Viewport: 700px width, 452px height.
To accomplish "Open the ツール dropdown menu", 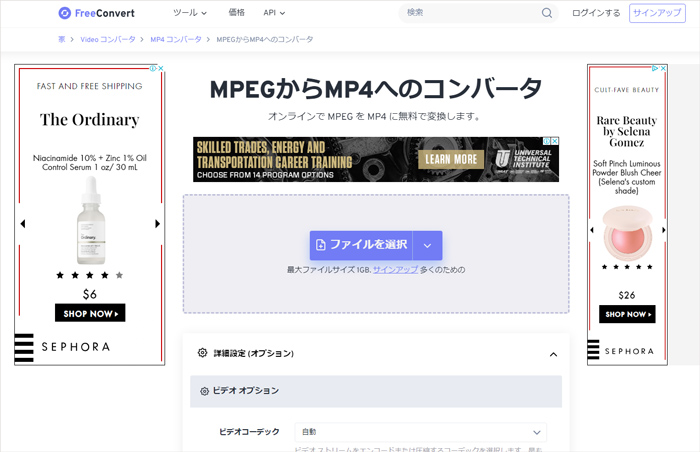I will tap(190, 13).
